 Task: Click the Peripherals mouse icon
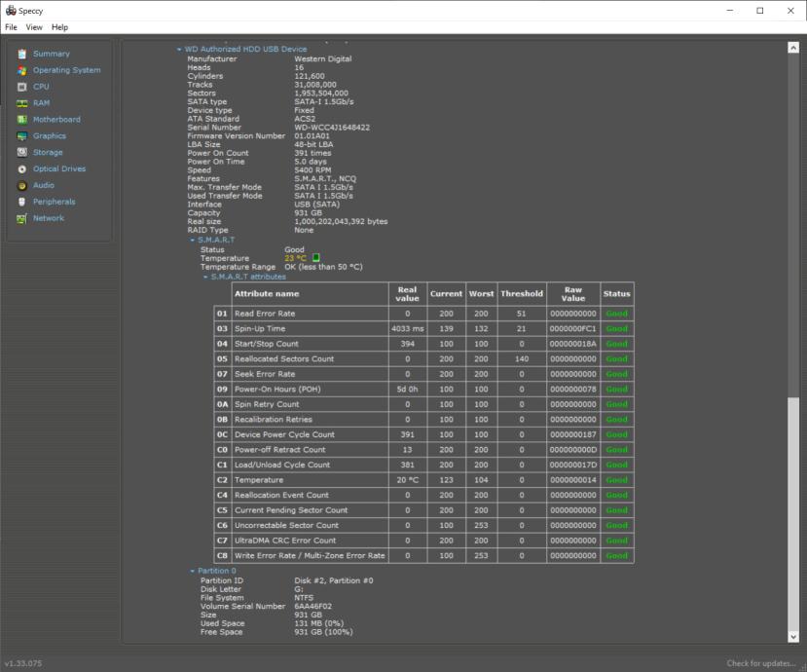(21, 202)
